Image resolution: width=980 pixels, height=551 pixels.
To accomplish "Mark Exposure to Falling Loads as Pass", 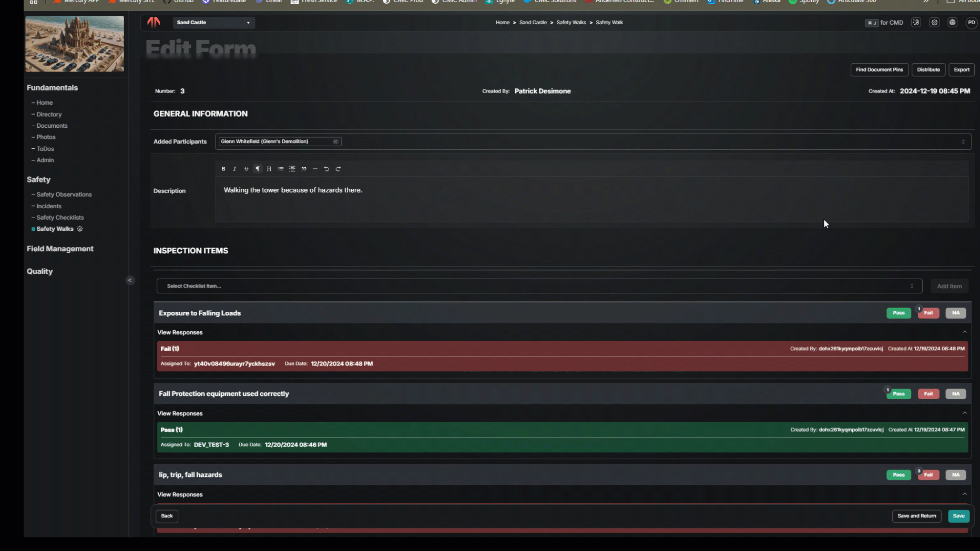I will tap(899, 313).
